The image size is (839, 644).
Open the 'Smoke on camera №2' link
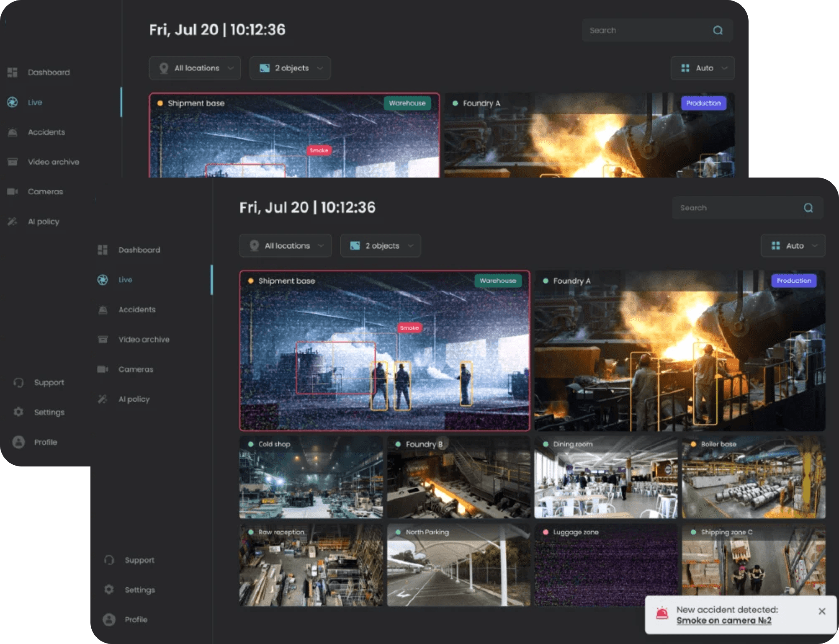tap(724, 621)
